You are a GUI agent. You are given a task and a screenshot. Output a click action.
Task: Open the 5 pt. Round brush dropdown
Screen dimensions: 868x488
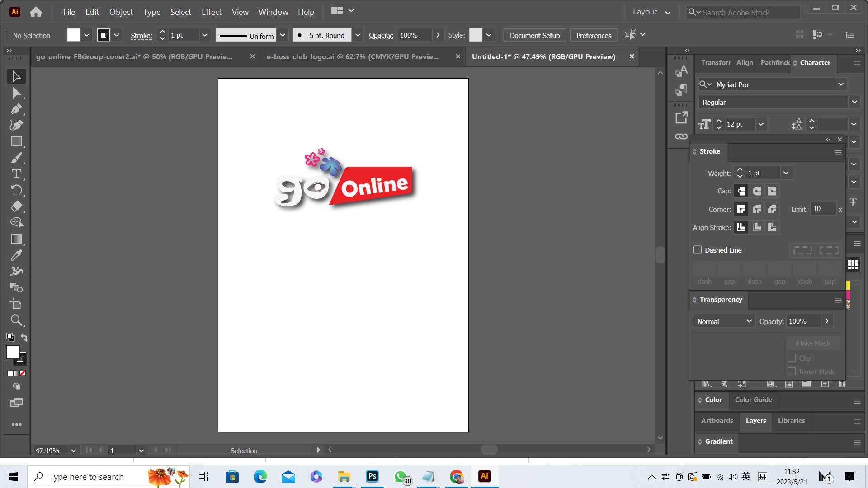358,35
